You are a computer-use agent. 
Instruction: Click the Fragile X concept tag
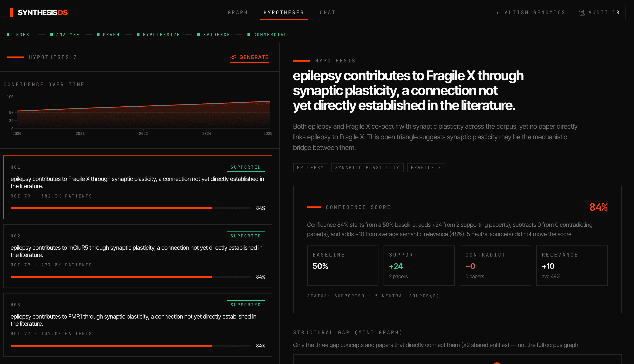coord(426,168)
